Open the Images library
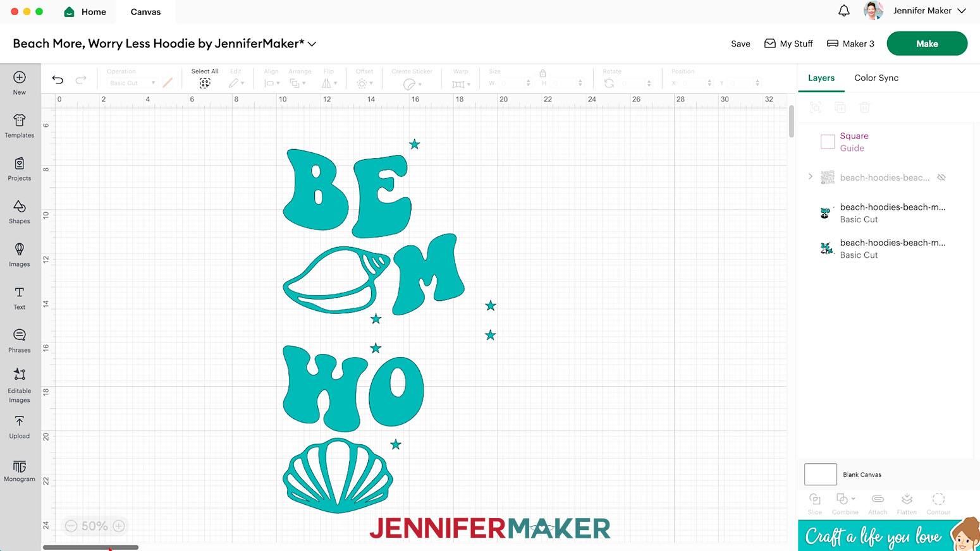 (20, 255)
